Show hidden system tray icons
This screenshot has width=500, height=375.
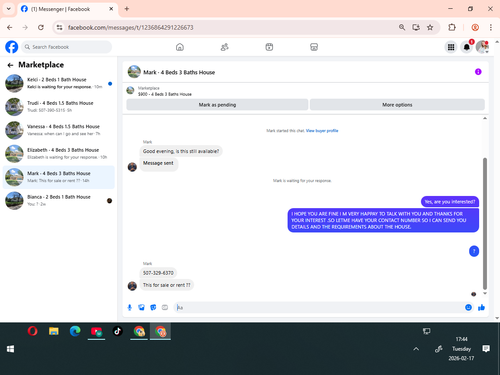point(416,349)
